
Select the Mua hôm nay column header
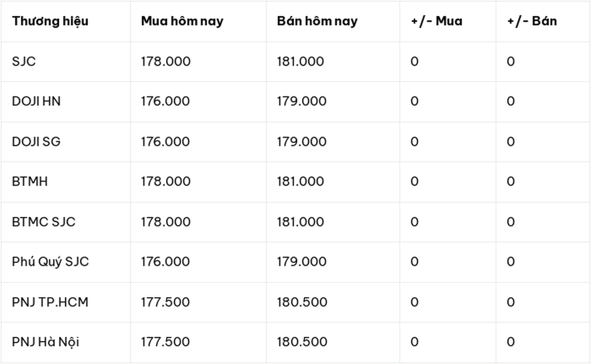tap(182, 21)
